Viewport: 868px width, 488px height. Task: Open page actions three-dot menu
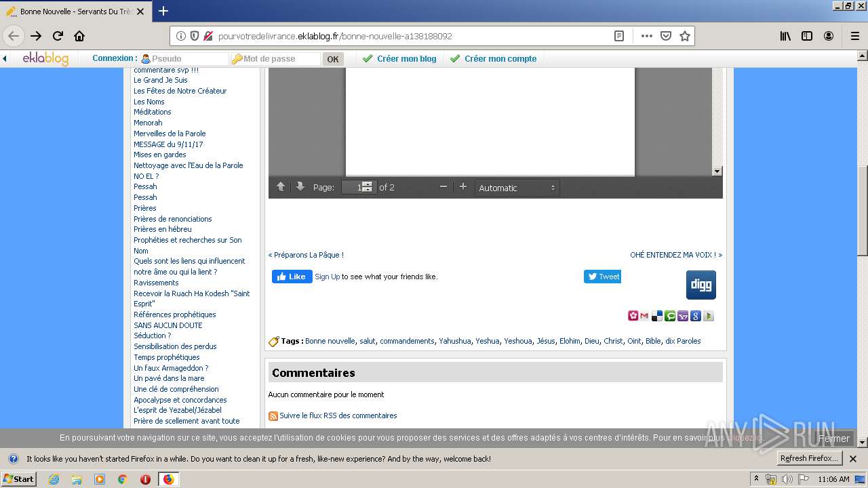coord(647,36)
